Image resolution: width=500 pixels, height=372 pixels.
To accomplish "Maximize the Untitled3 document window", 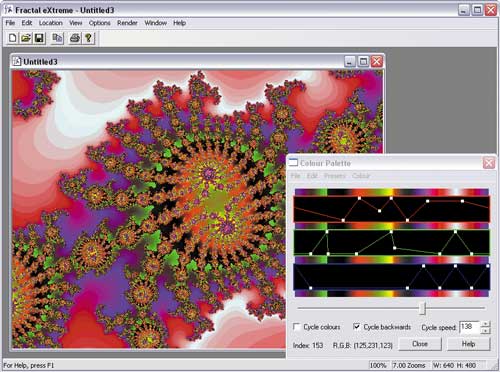I will 363,61.
